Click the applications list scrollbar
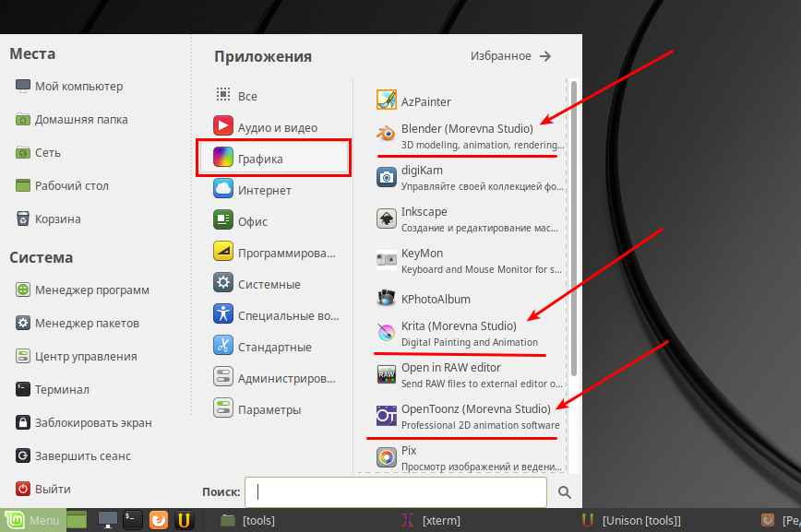The width and height of the screenshot is (801, 532). point(574,229)
